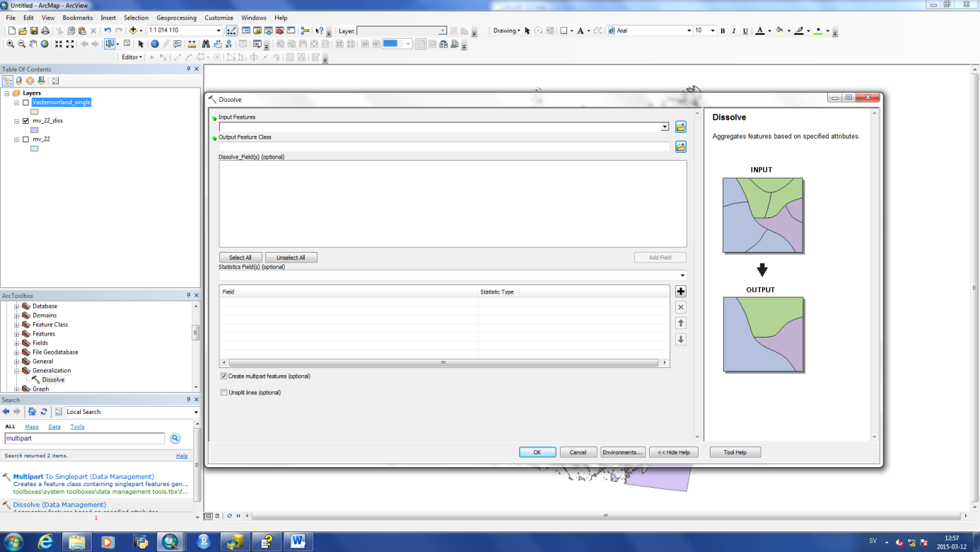Open the Customize menu

pyautogui.click(x=219, y=18)
